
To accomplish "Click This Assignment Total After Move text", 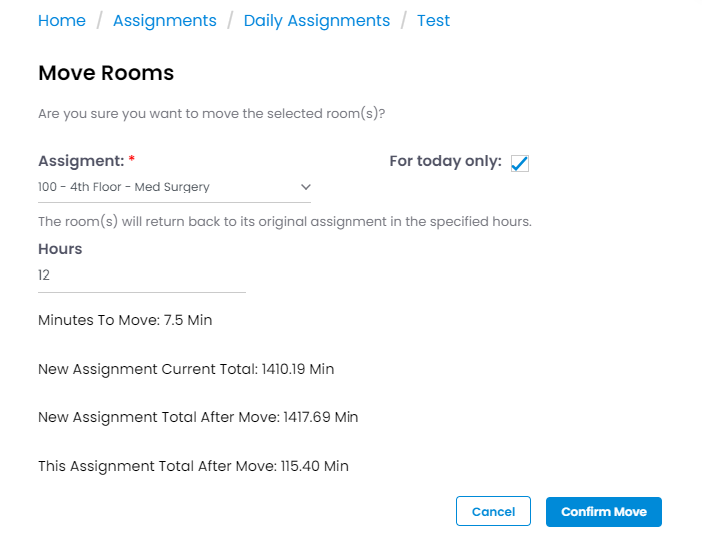I will 193,466.
